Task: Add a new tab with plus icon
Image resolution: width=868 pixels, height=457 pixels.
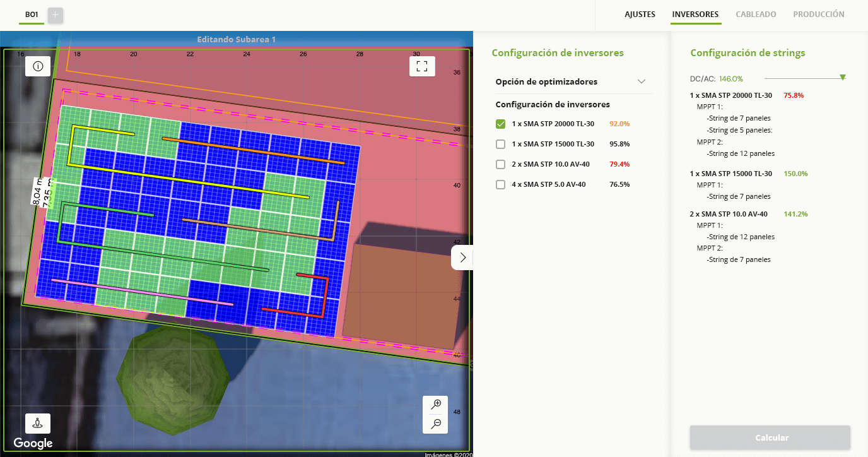Action: 56,15
